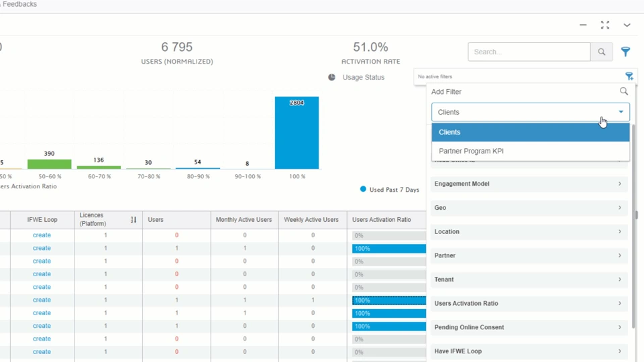The image size is (644, 362).
Task: Click the search magnifier button
Action: pos(602,52)
